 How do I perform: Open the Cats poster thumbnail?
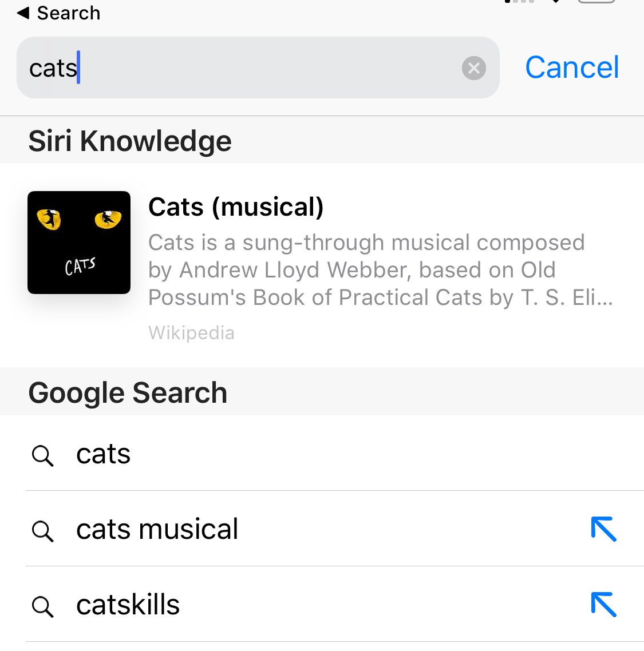click(79, 243)
